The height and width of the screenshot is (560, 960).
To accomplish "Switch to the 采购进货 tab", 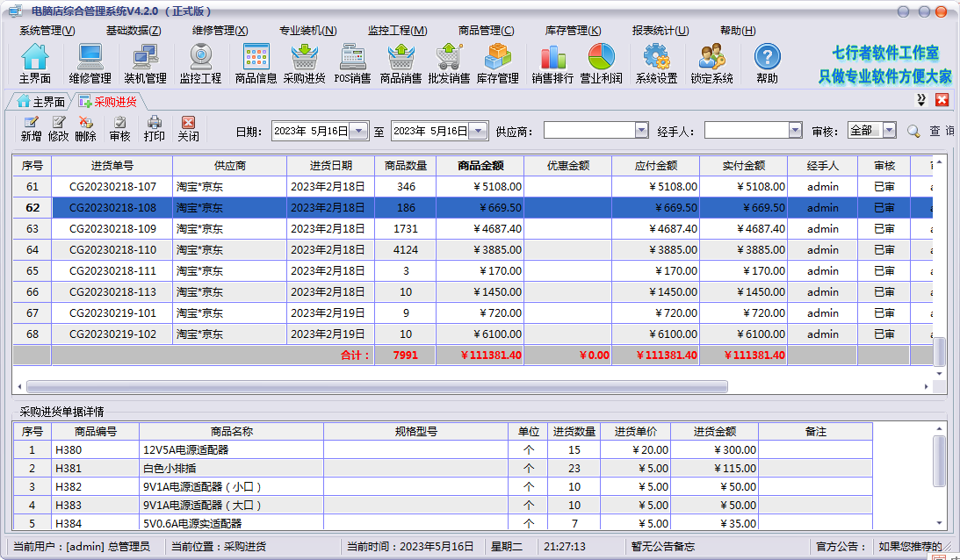I will pos(109,102).
